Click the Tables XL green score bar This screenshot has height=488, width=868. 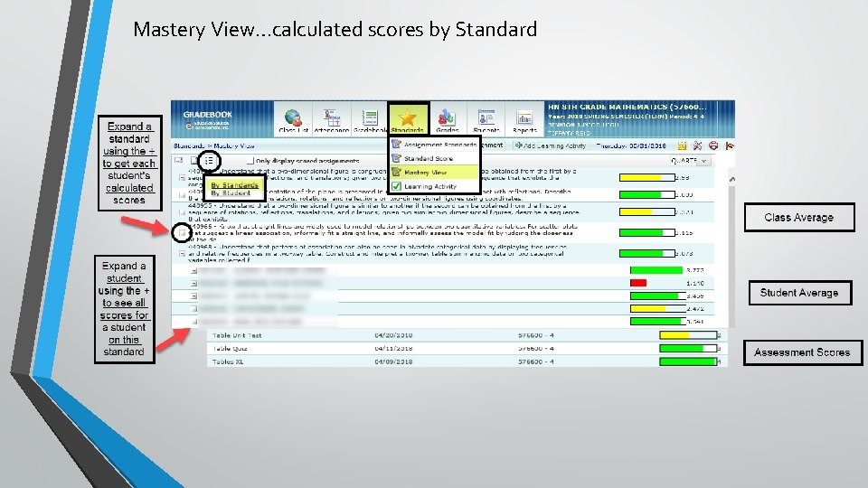(x=687, y=361)
